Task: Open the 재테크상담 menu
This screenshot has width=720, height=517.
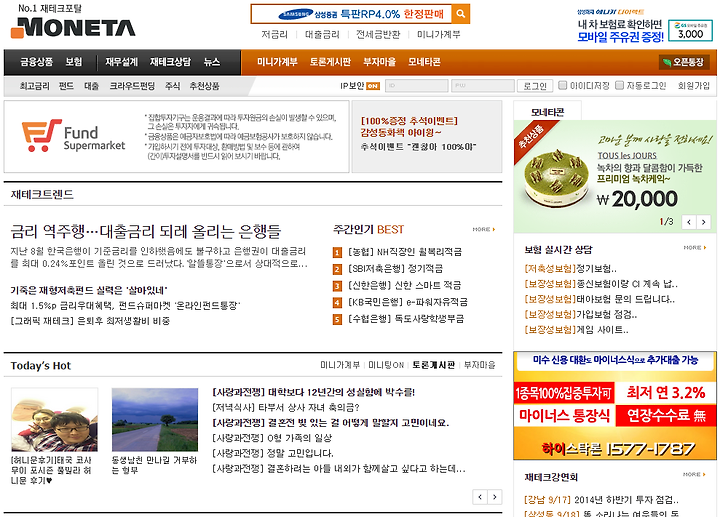Action: pyautogui.click(x=170, y=62)
